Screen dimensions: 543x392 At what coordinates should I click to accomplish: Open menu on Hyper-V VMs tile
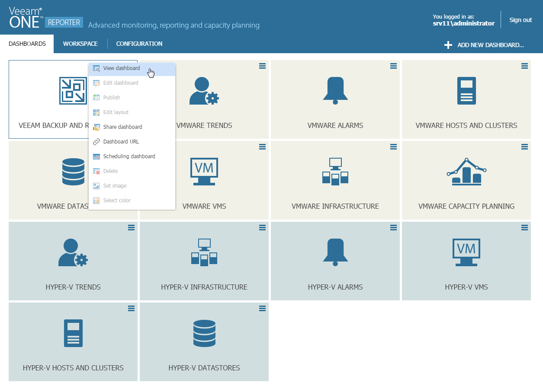pyautogui.click(x=524, y=227)
